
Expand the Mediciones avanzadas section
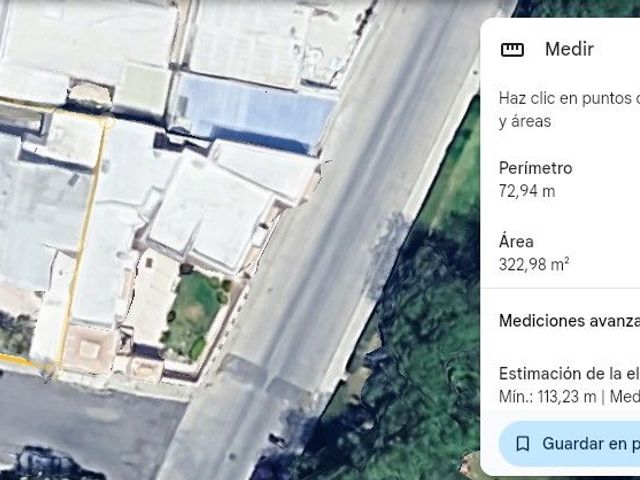tap(569, 321)
